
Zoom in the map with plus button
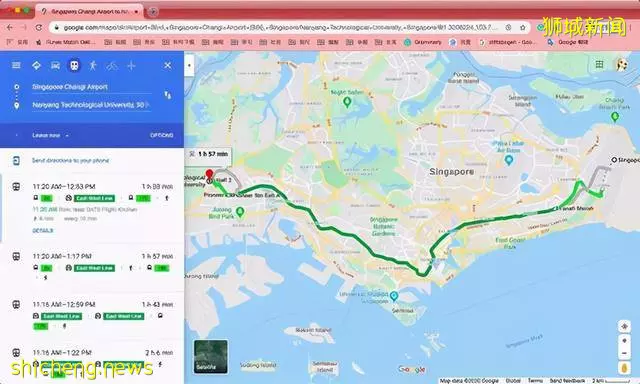click(x=624, y=341)
